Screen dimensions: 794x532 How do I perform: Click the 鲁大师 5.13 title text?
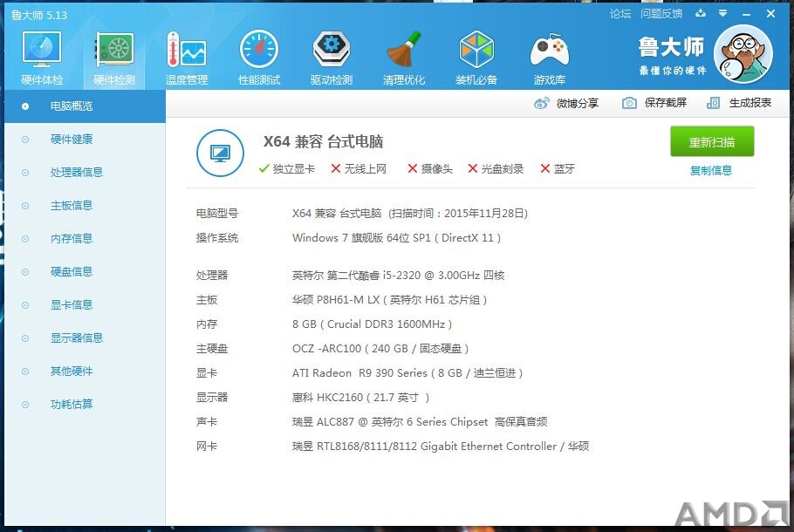pyautogui.click(x=39, y=15)
